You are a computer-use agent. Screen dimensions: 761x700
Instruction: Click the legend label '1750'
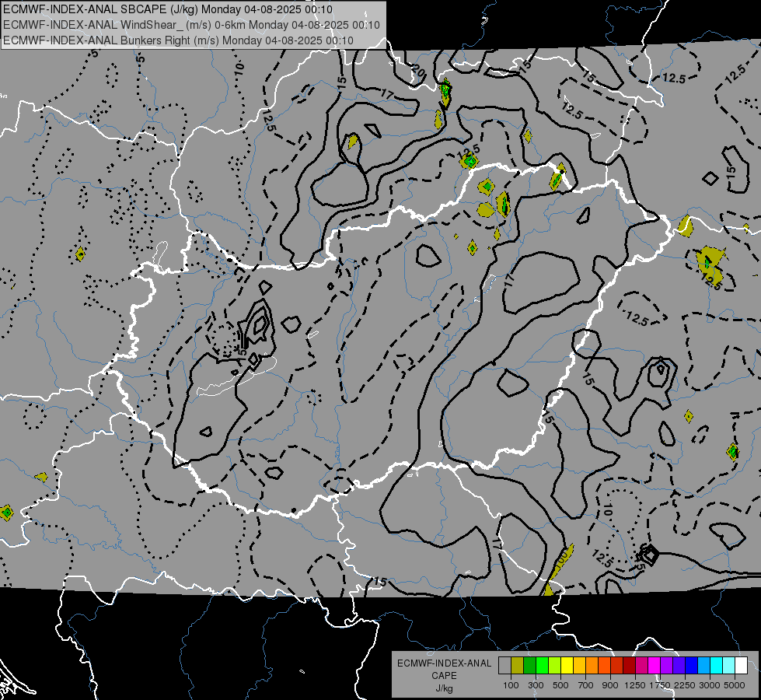(x=660, y=685)
